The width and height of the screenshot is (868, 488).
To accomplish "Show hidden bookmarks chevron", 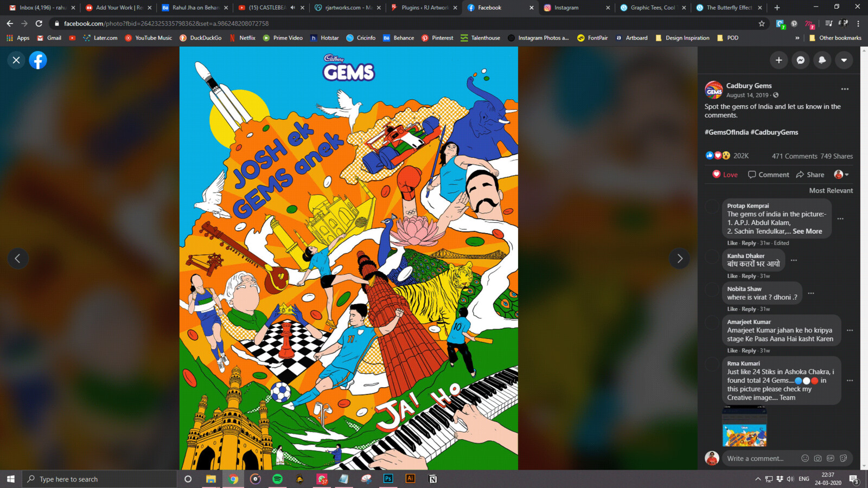I will pos(797,38).
